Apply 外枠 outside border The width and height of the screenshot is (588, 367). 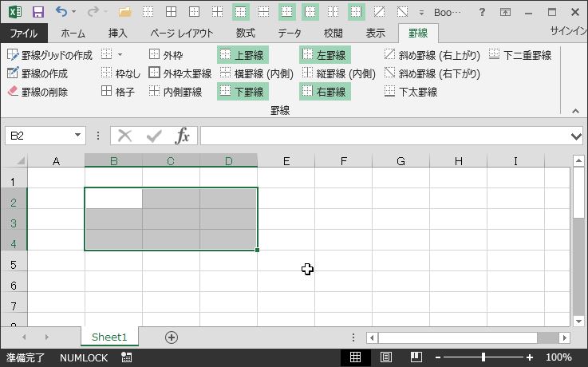tap(166, 55)
